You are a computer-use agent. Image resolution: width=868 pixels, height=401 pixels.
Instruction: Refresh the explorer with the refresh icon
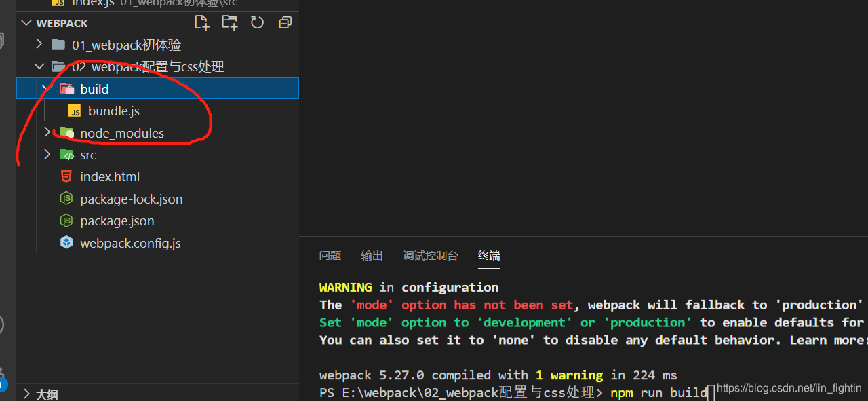[257, 22]
